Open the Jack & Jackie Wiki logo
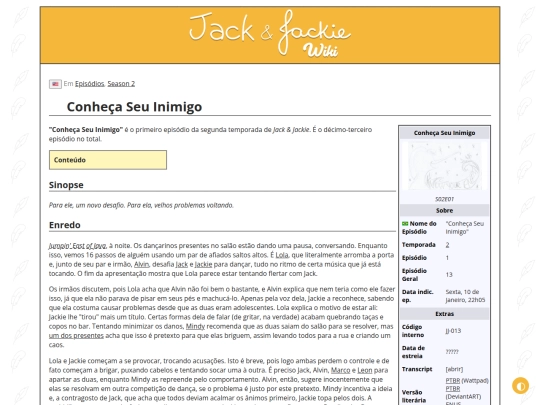 270,34
